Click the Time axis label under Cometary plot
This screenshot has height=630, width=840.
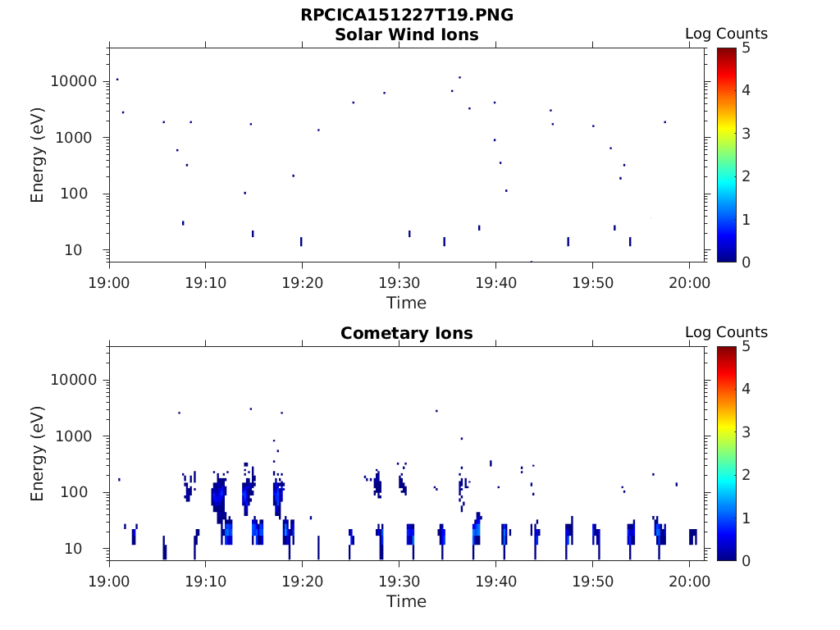[x=407, y=601]
